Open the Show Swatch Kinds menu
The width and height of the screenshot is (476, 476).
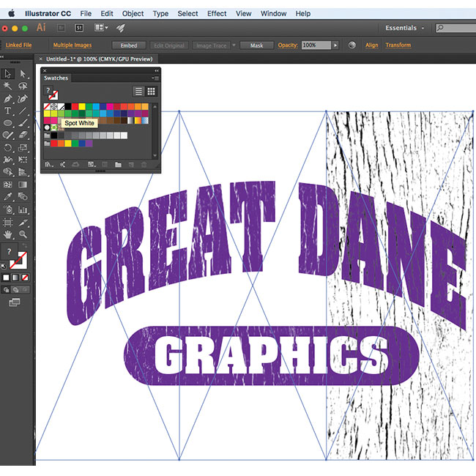coord(91,165)
